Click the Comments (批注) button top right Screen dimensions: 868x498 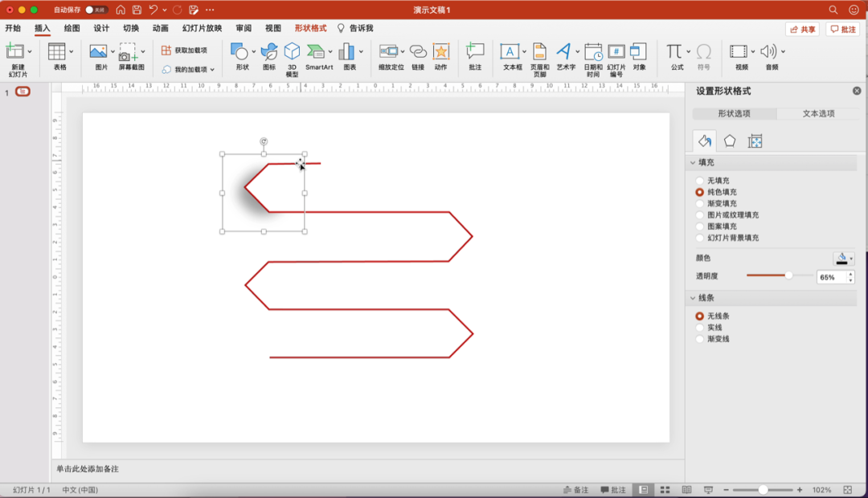pyautogui.click(x=843, y=30)
